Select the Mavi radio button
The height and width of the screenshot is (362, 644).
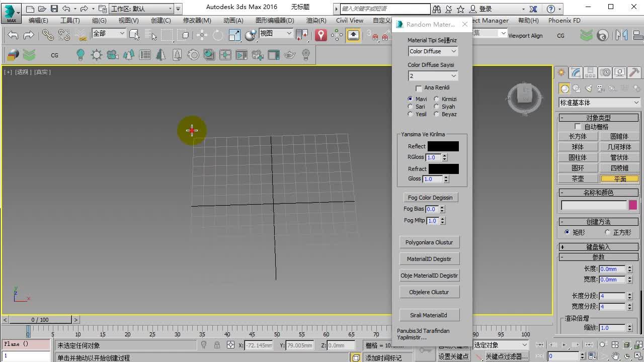(411, 99)
